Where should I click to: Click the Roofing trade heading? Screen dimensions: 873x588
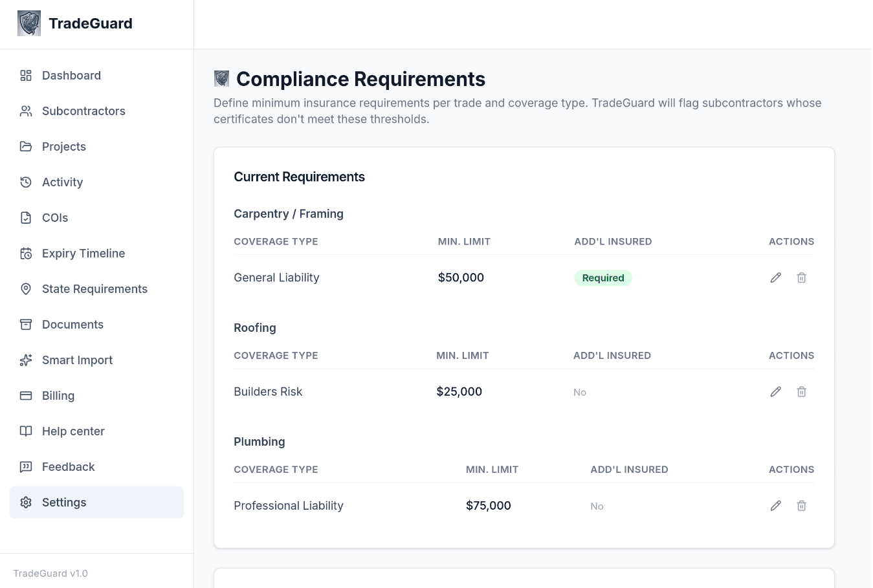(x=255, y=328)
